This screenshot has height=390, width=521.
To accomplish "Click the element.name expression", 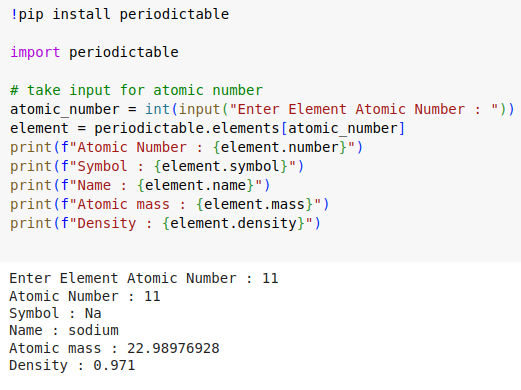I will [195, 185].
